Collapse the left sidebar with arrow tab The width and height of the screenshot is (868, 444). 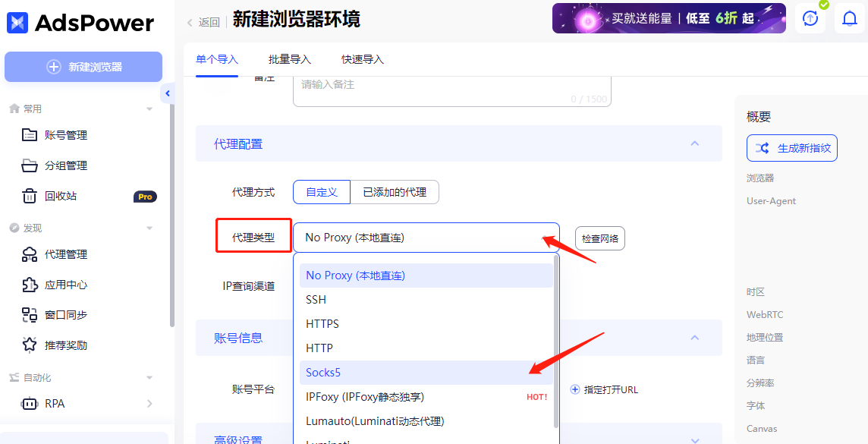click(x=168, y=93)
